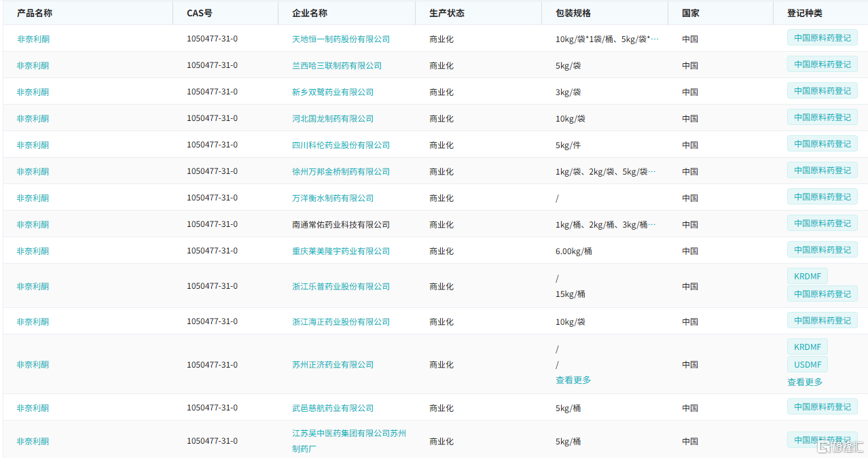Viewport: 868px width, 458px height.
Task: Click 非奈利酮 product link in 四川科伦 row
Action: tap(33, 145)
